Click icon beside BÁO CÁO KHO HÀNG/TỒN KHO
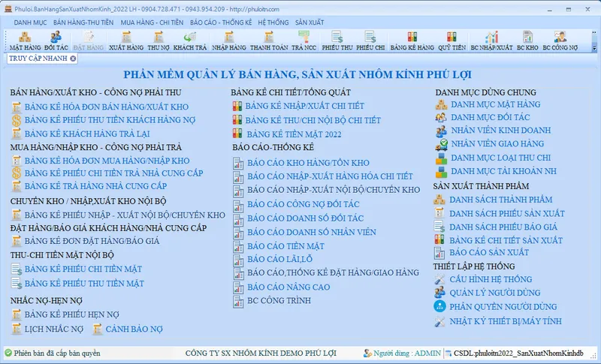This screenshot has width=601, height=364. [x=238, y=163]
